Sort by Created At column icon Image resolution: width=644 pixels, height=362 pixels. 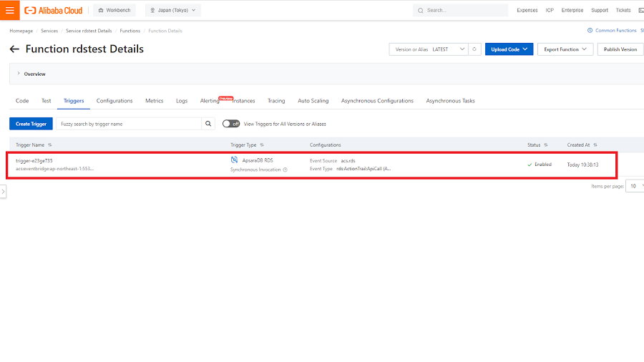click(x=595, y=145)
